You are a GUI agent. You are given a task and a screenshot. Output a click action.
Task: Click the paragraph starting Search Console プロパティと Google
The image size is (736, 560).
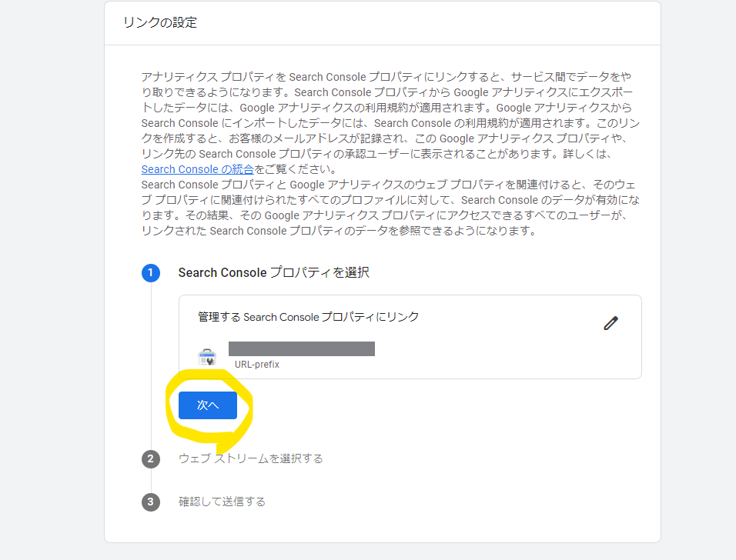pyautogui.click(x=390, y=208)
